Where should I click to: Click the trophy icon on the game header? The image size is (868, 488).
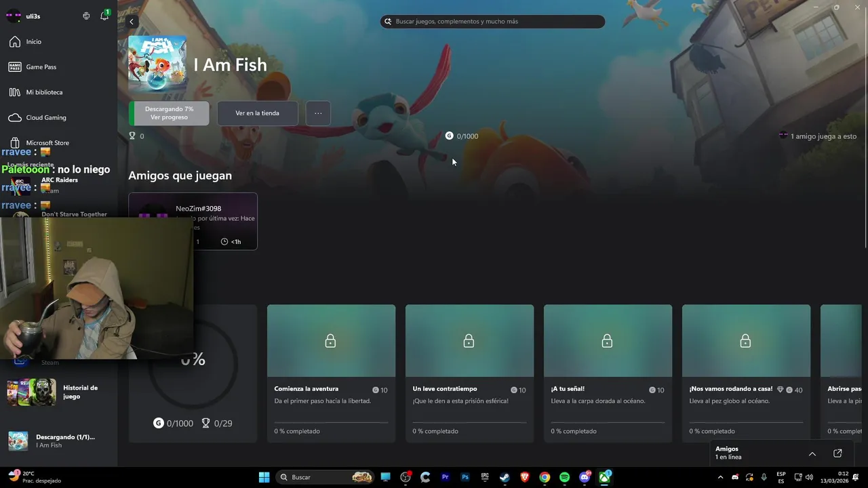tap(132, 136)
